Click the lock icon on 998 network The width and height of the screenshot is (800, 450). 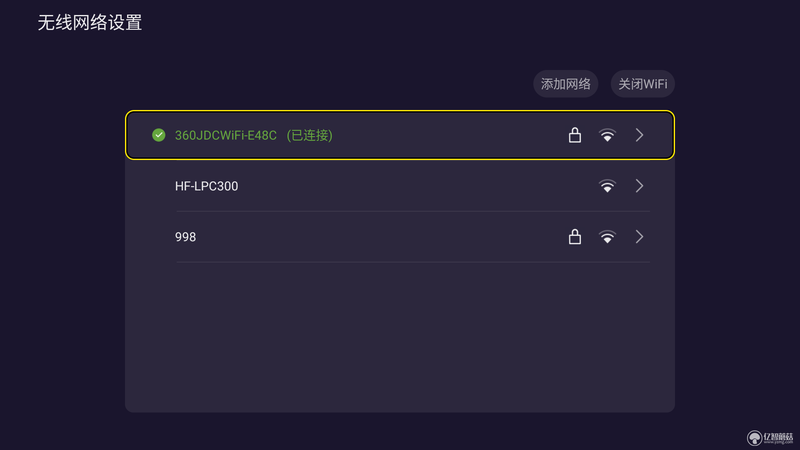pyautogui.click(x=574, y=237)
